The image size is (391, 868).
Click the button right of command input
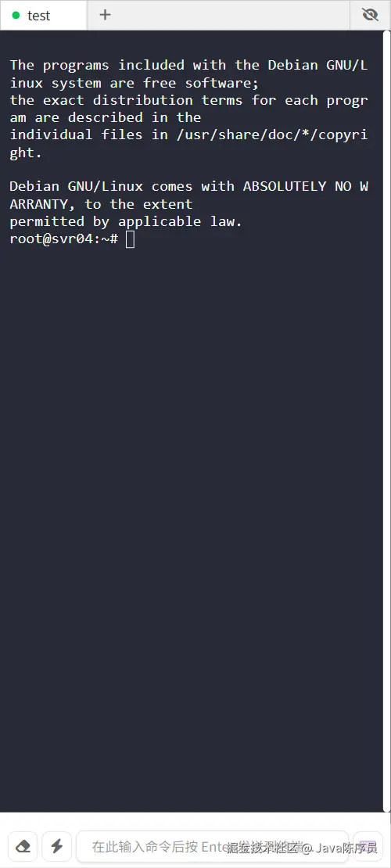pos(368,846)
